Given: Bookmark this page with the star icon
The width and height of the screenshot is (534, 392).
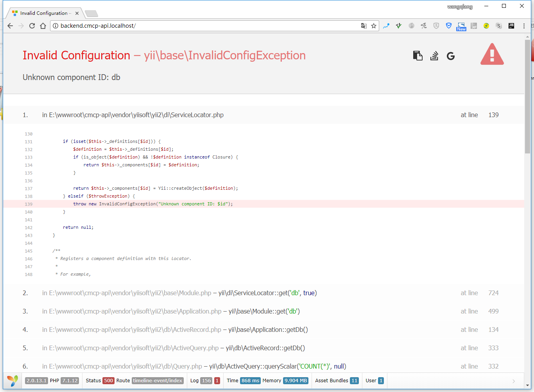Looking at the screenshot, I should (x=374, y=26).
